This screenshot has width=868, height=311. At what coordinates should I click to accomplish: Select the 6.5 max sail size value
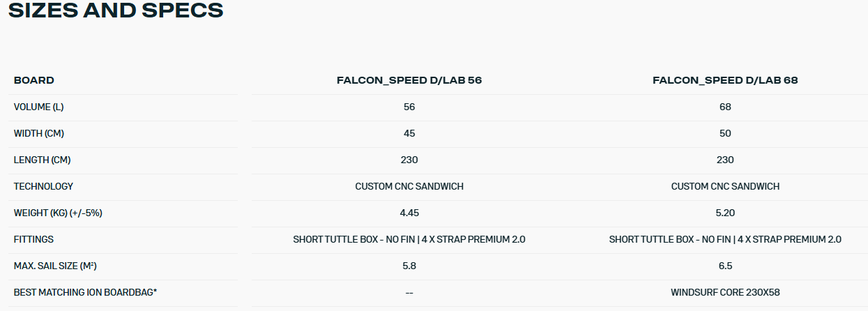tap(725, 266)
